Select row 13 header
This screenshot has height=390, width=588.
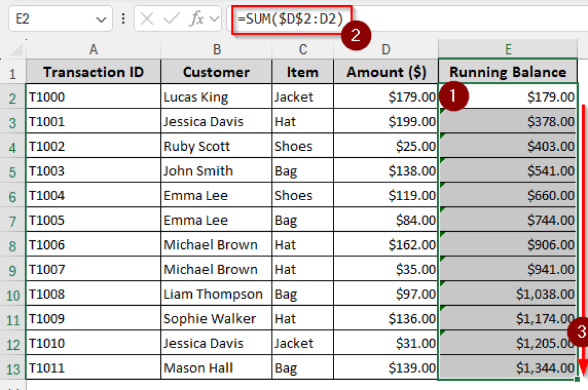13,368
